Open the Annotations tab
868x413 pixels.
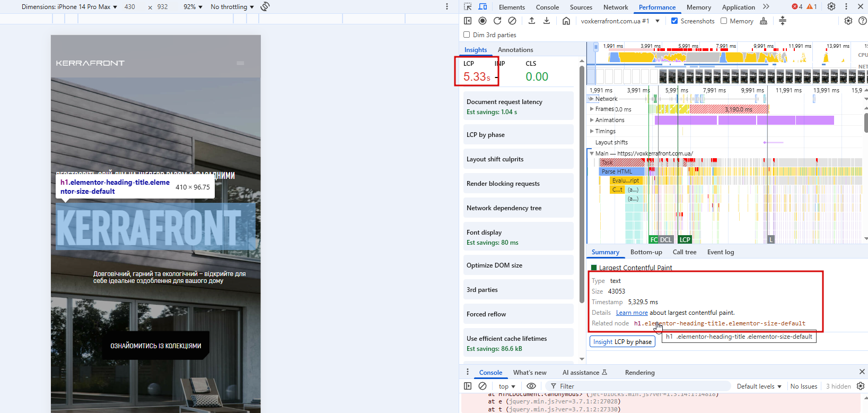[515, 49]
